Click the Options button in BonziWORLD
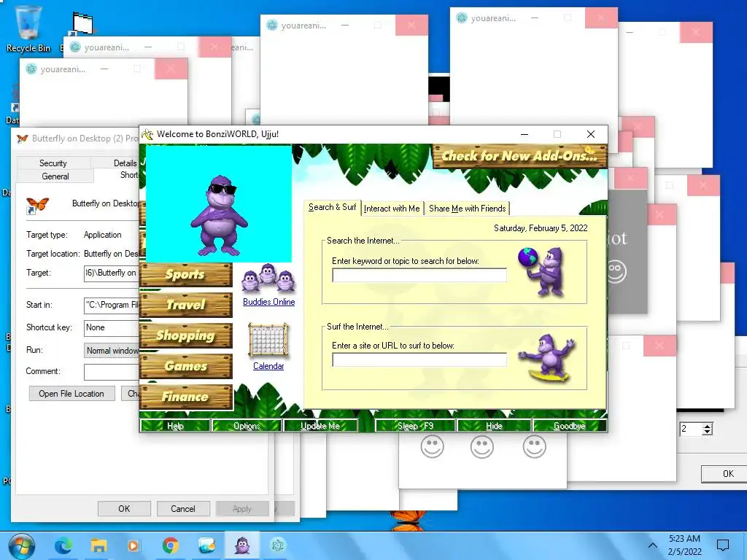This screenshot has width=747, height=560. [247, 426]
